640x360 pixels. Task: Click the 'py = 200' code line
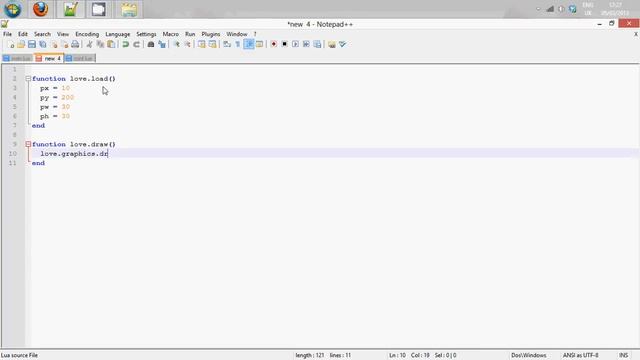[57, 98]
